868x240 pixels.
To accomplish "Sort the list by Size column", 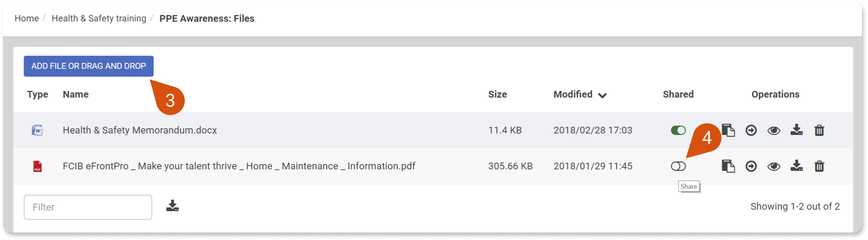I will coord(497,94).
